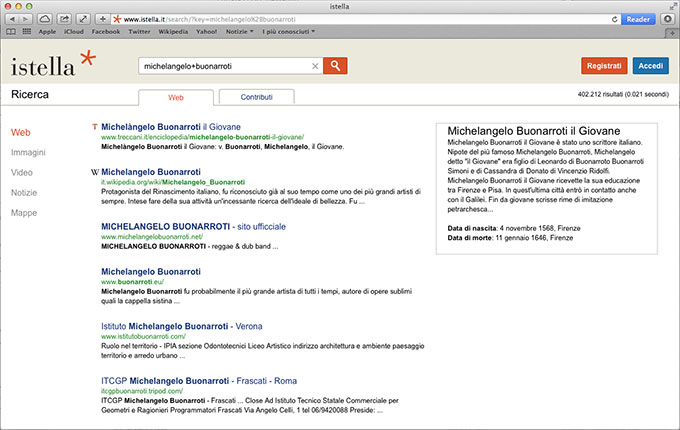Click the Safari forward arrow button
This screenshot has height=430, width=680.
pos(26,19)
